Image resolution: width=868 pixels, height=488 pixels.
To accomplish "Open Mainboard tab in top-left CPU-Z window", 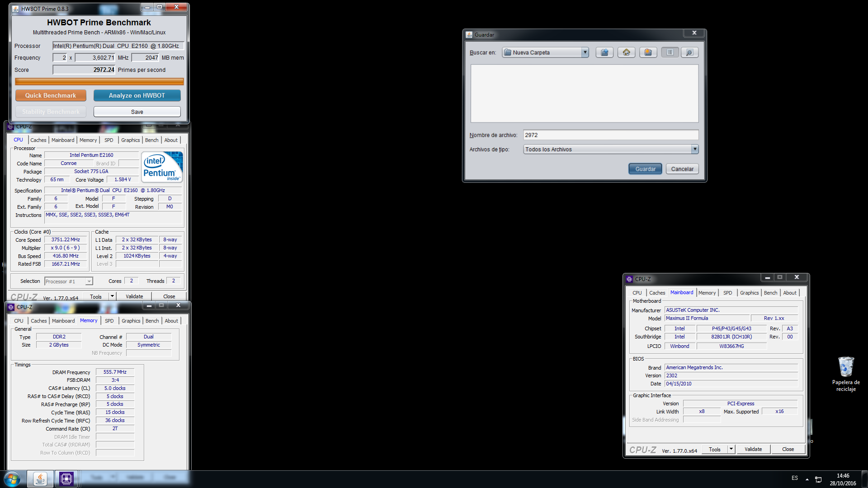I will point(63,140).
